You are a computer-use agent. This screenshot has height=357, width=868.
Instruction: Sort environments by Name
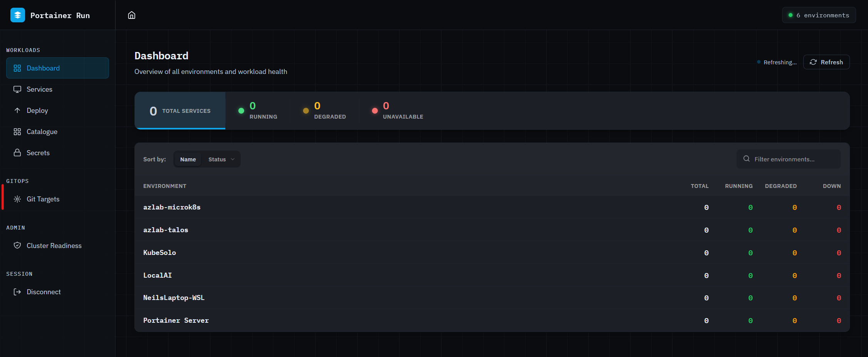(x=188, y=159)
